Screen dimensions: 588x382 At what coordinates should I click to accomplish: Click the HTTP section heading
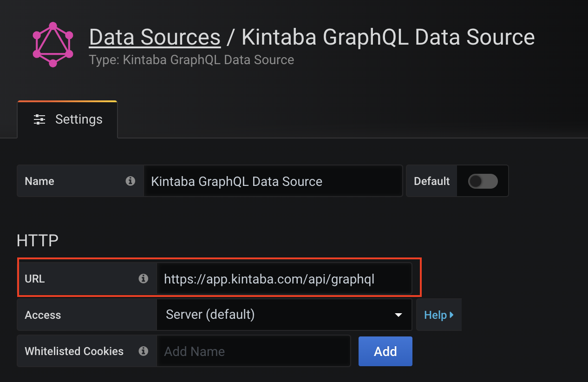[x=38, y=240]
